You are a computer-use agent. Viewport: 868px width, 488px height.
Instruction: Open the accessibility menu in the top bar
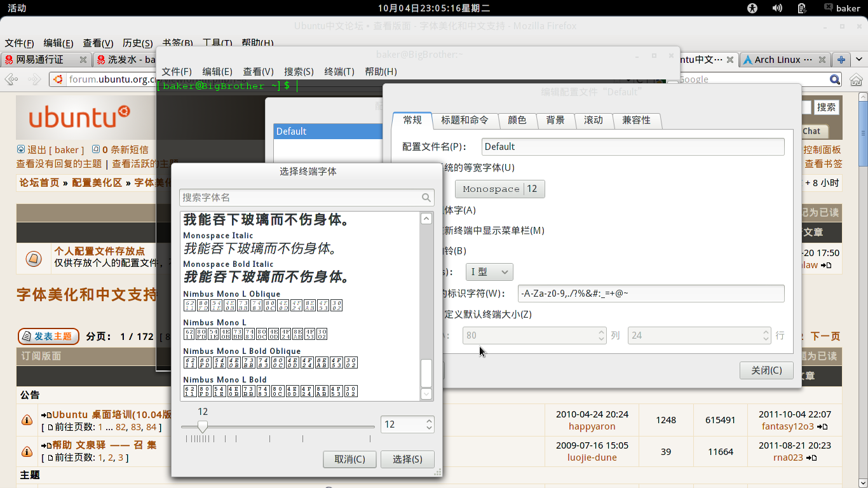pyautogui.click(x=753, y=8)
